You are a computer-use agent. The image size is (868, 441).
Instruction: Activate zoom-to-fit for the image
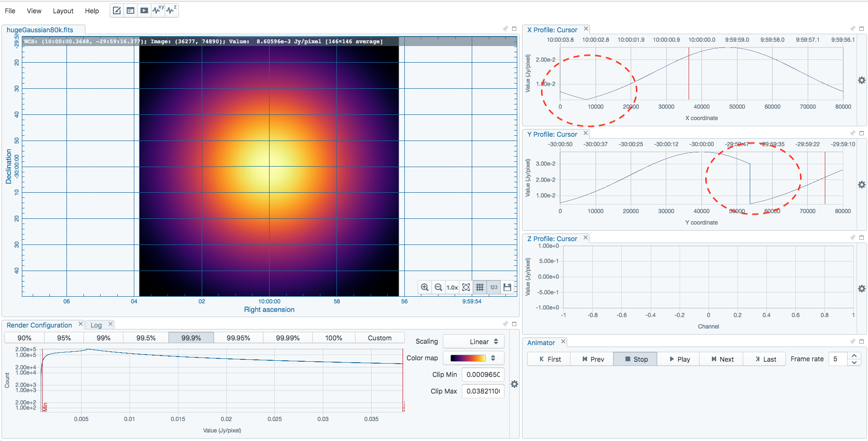[x=466, y=287]
